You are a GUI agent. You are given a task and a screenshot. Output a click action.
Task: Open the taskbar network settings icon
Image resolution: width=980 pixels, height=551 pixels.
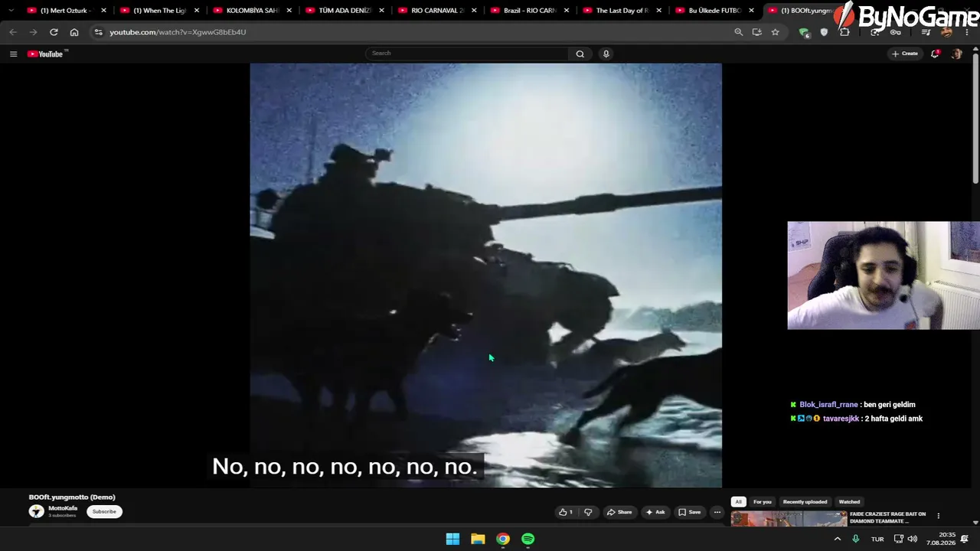(899, 539)
